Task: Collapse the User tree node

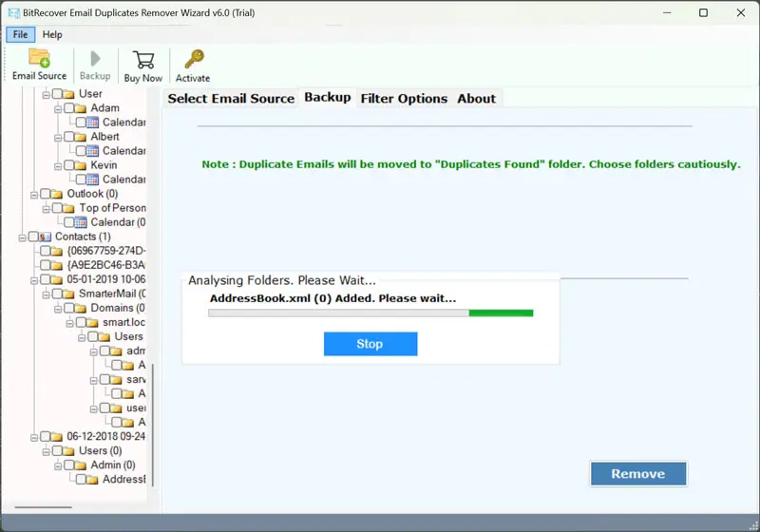Action: [46, 94]
